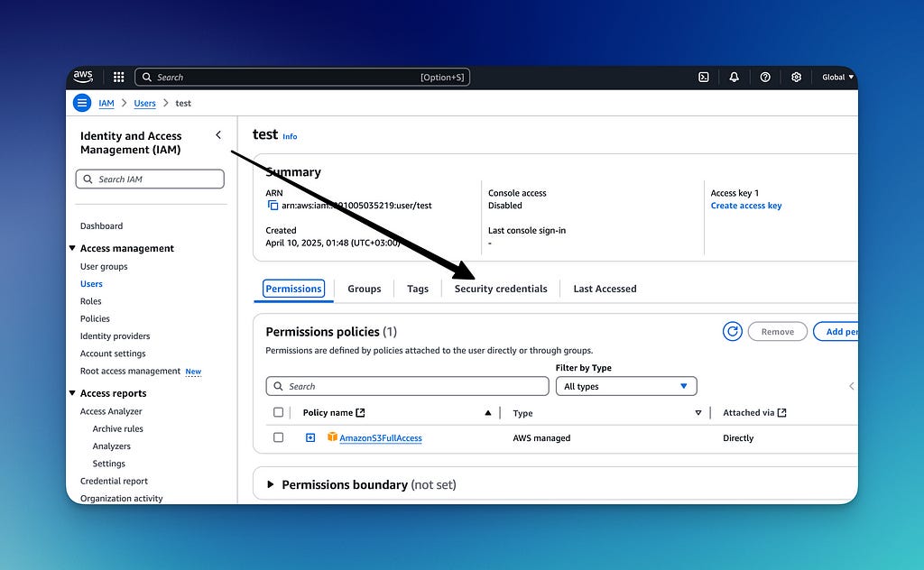
Task: Click the Info link next to test
Action: 290,136
